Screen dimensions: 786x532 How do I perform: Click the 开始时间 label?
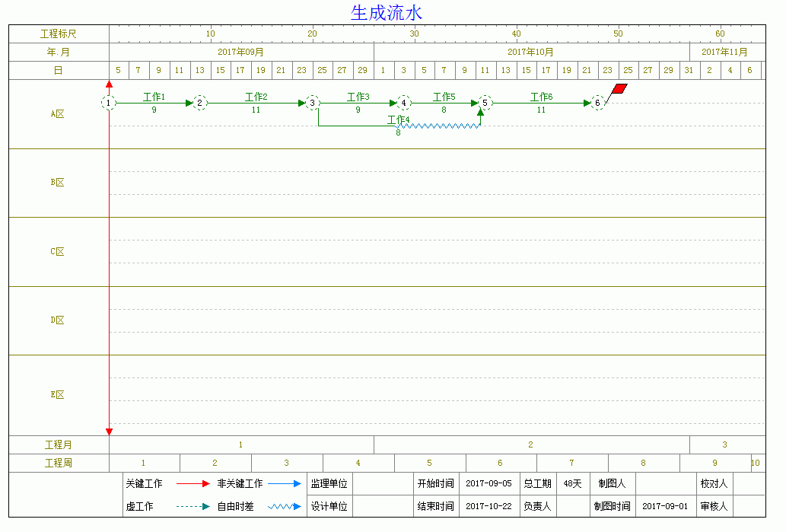coord(435,484)
